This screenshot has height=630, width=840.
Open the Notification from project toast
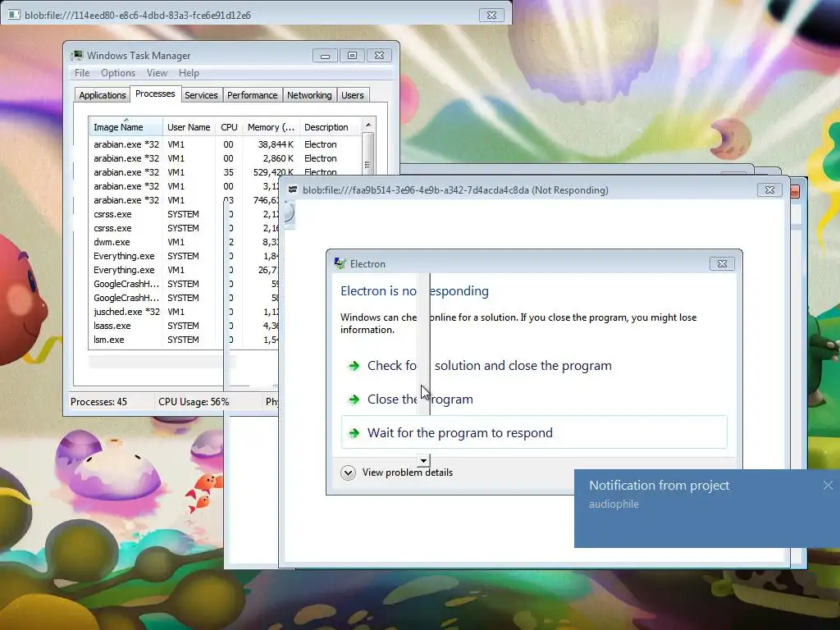coord(706,509)
